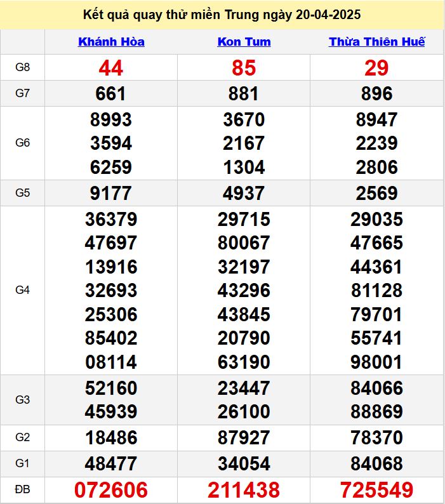
Task: Click the G5 row label
Action: point(22,193)
